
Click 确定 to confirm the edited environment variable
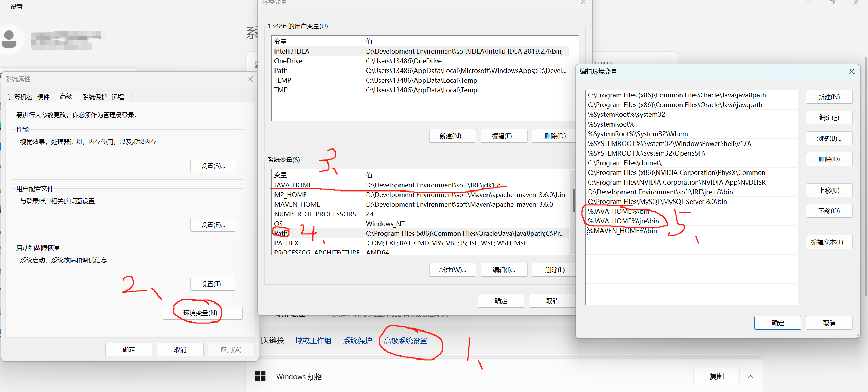(x=778, y=323)
